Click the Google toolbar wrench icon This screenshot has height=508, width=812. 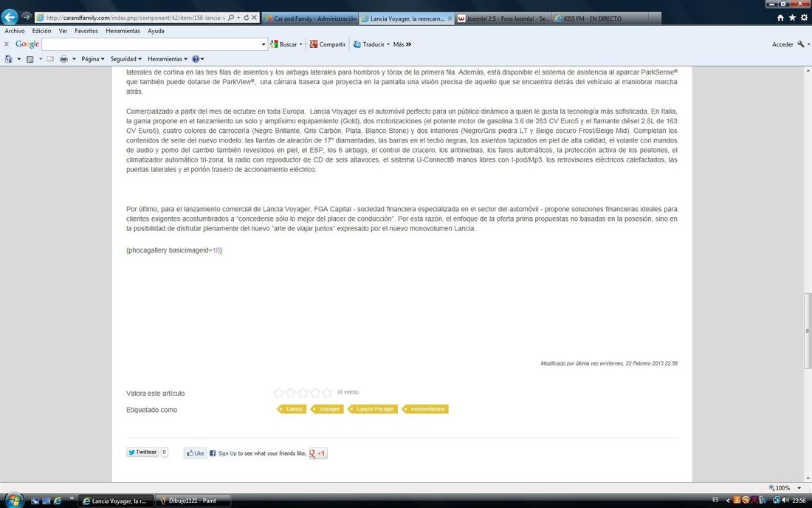point(801,44)
